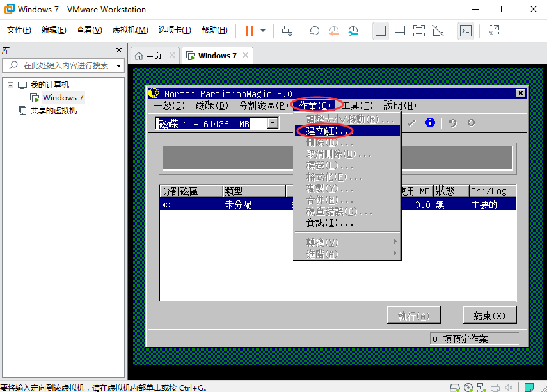Open the 磁碟(D) menu
Screen dimensions: 547x392
[x=212, y=106]
